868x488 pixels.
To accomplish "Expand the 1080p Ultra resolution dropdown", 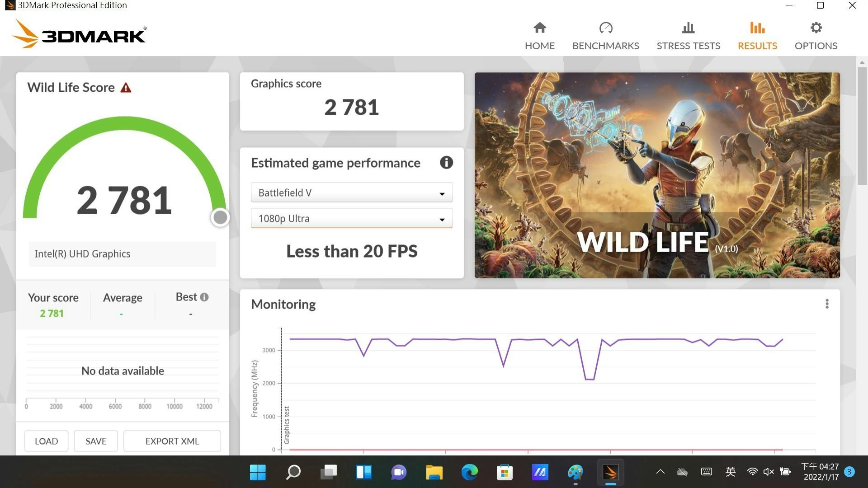I will (351, 219).
